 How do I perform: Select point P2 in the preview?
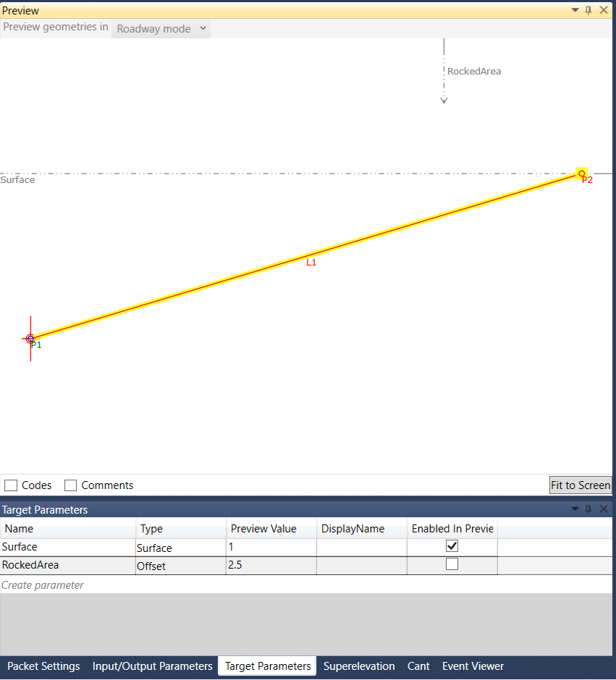coord(581,173)
